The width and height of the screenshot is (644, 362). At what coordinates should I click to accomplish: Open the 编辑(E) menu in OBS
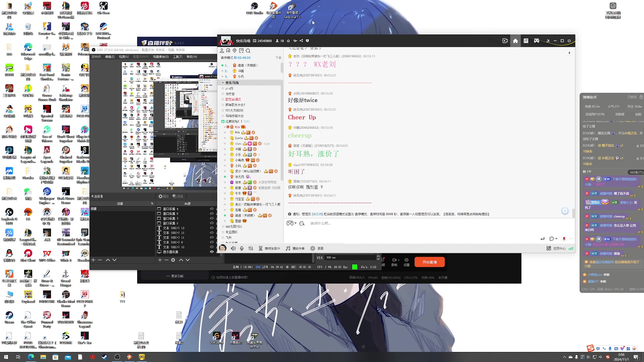[110, 57]
